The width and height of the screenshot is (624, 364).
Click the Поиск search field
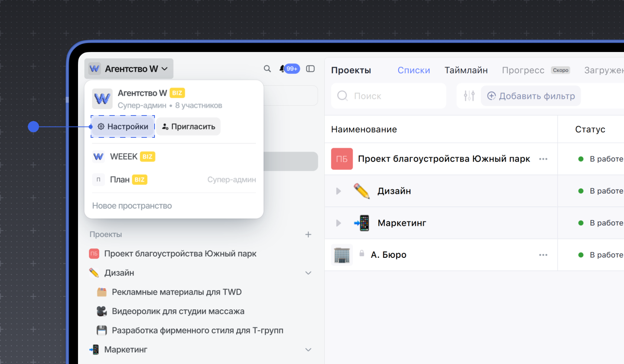388,96
